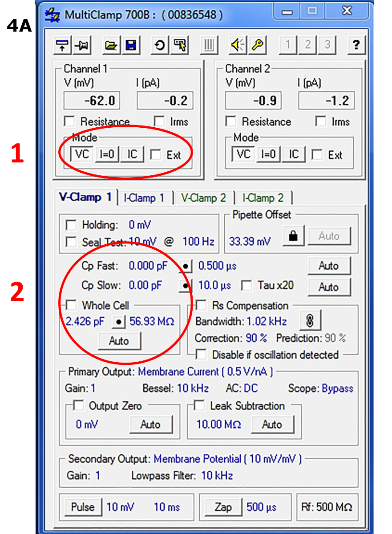The width and height of the screenshot is (392, 534).
Task: Enable Channel 2 Resistance checkbox
Action: pos(231,121)
